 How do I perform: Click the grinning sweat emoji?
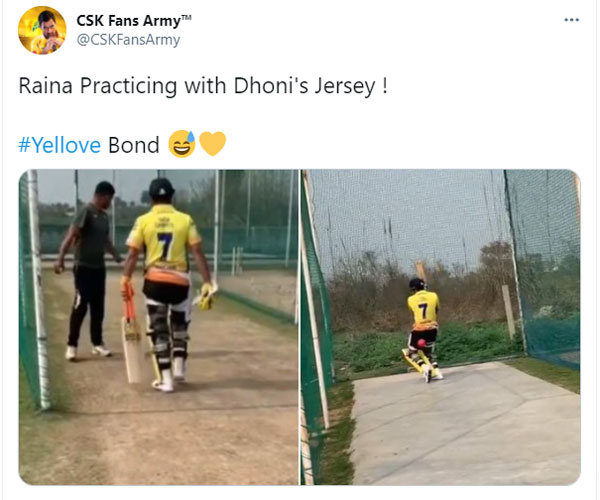pos(182,144)
